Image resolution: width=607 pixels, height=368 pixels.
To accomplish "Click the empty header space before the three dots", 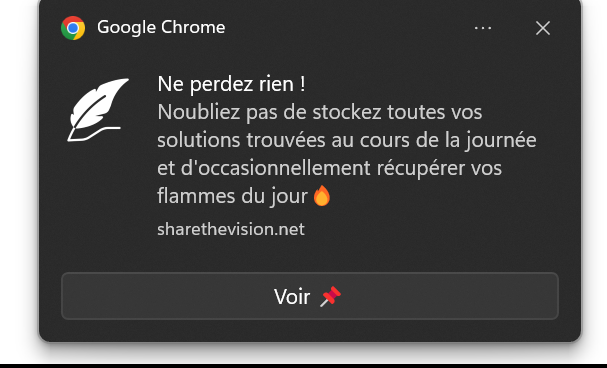I will click(x=348, y=28).
